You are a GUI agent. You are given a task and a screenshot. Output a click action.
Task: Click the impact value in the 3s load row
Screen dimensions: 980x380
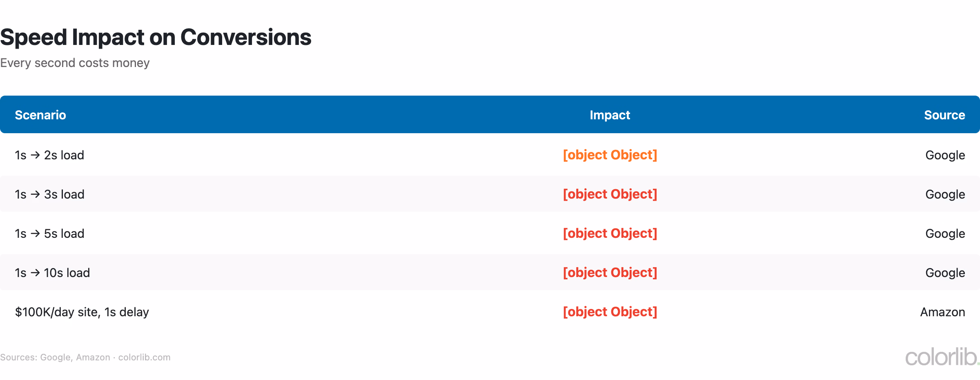click(x=610, y=194)
